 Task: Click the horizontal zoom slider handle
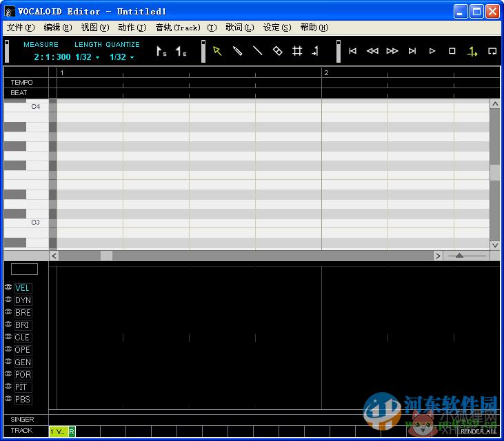(459, 256)
